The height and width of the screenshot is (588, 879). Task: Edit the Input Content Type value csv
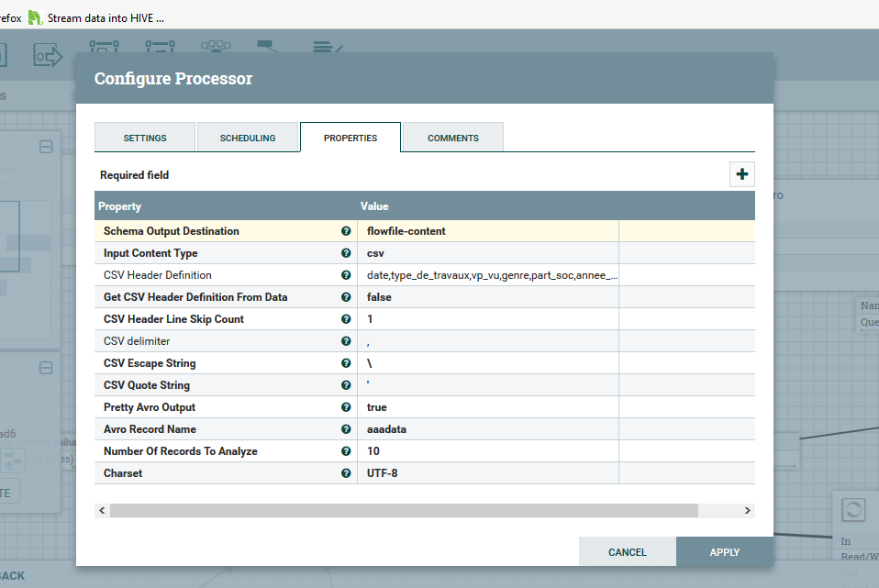(487, 253)
